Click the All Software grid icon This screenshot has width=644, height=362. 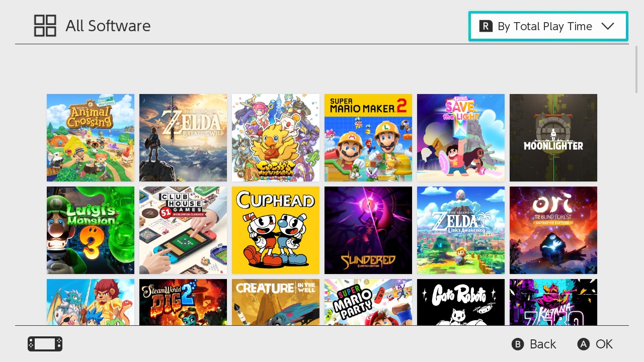(x=45, y=26)
